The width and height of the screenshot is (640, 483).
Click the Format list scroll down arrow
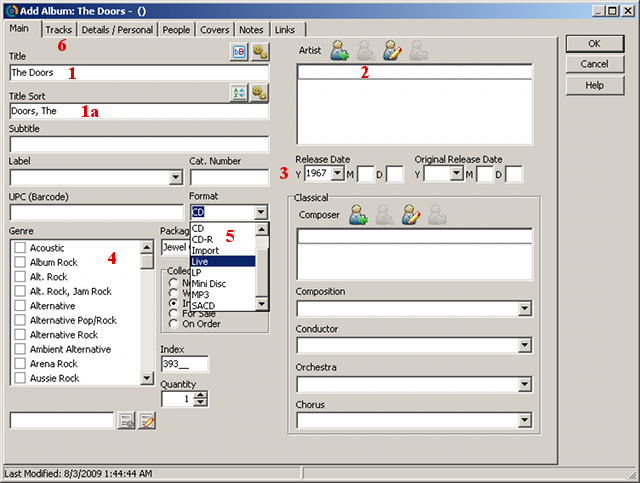(x=262, y=304)
